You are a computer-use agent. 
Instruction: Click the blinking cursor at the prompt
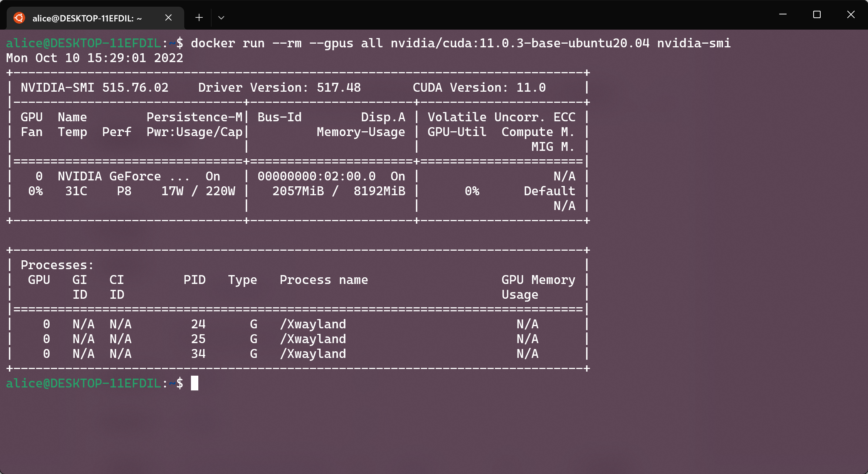pyautogui.click(x=195, y=383)
